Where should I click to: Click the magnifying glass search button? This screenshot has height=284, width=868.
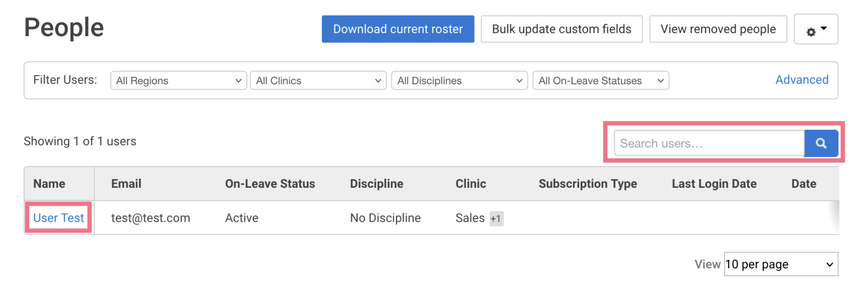pyautogui.click(x=821, y=143)
